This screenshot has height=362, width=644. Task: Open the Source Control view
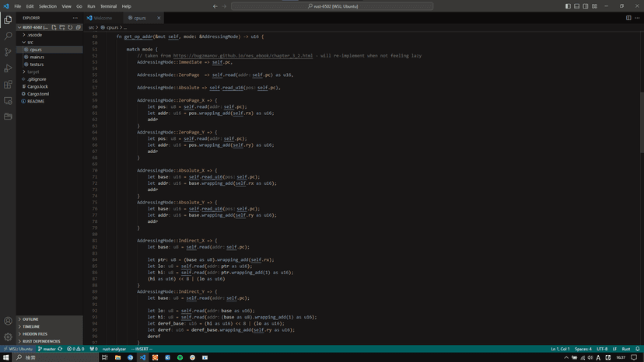point(8,52)
